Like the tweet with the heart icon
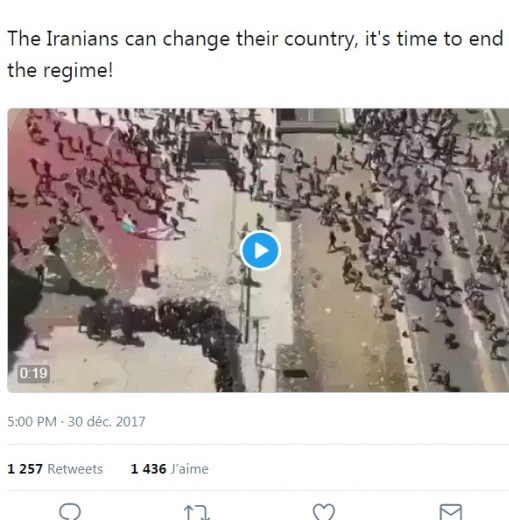509x520 pixels. 324,512
